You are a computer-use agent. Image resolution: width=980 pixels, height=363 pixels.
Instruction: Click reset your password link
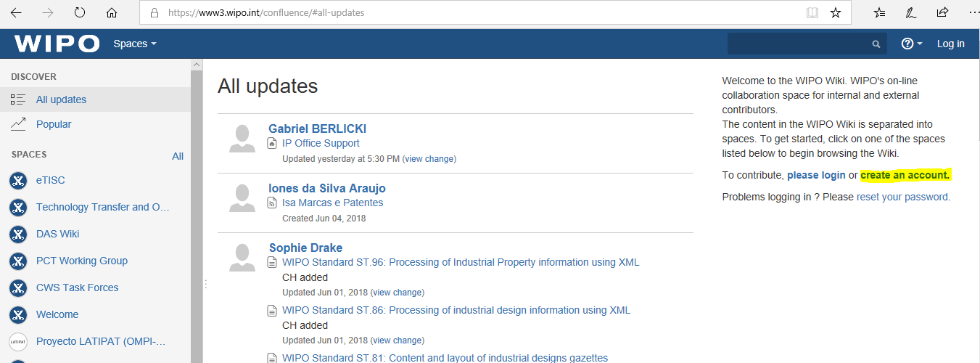pyautogui.click(x=902, y=197)
